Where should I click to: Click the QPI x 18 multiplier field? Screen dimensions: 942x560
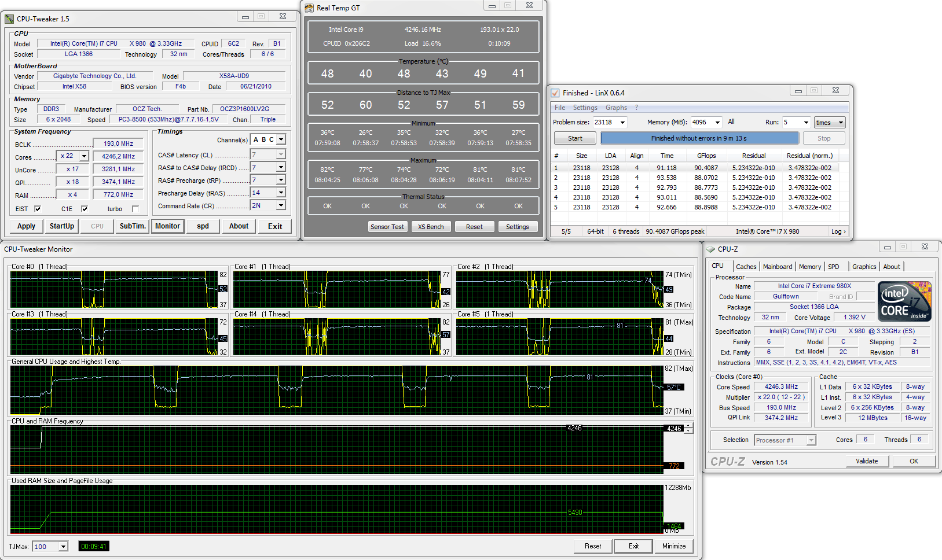tap(72, 182)
